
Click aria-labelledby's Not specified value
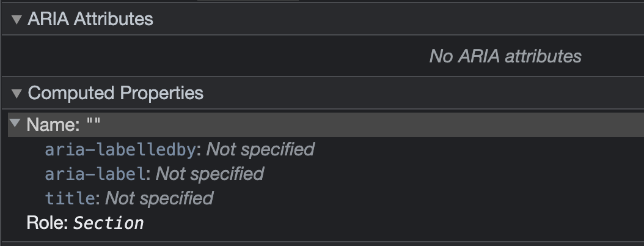pos(260,149)
